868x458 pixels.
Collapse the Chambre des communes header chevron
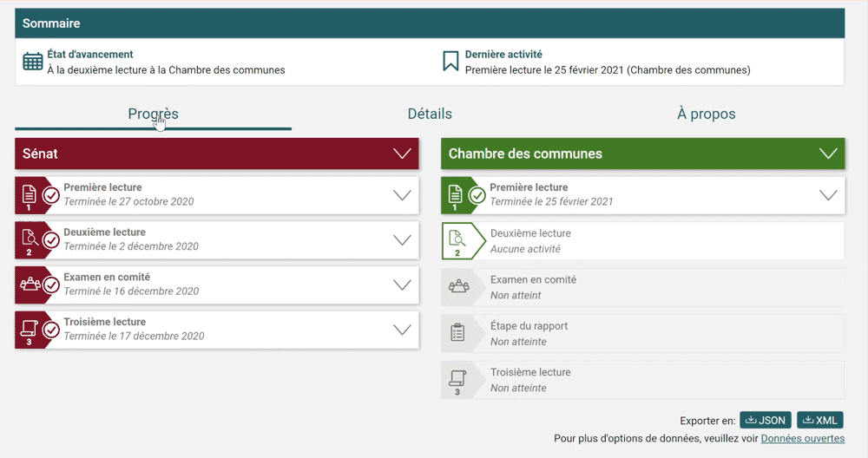[828, 154]
